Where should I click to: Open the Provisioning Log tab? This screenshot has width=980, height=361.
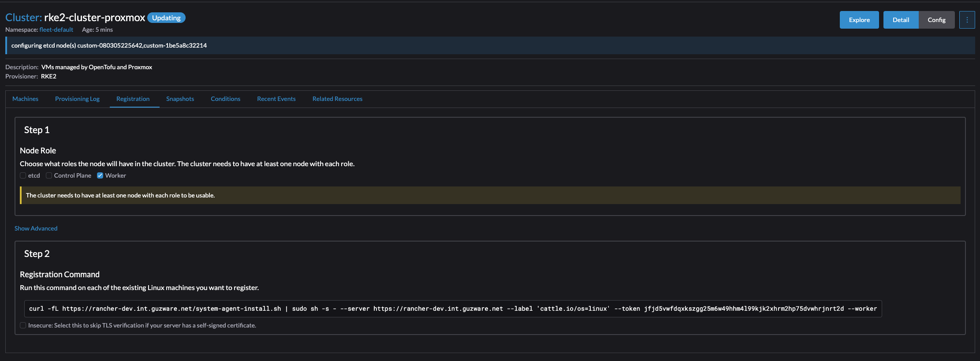[77, 99]
